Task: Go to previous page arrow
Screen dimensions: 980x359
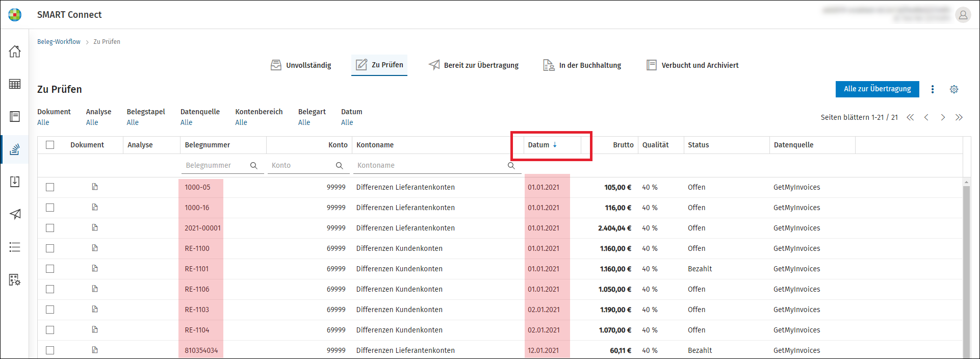Action: tap(926, 117)
